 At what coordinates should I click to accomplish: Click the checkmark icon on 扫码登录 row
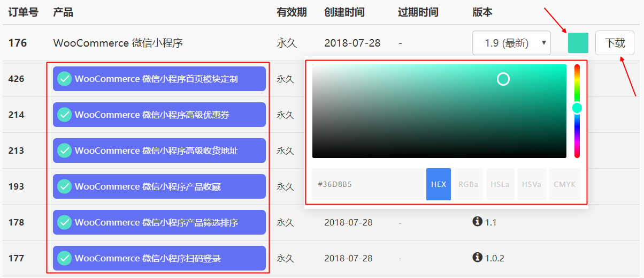click(x=65, y=258)
